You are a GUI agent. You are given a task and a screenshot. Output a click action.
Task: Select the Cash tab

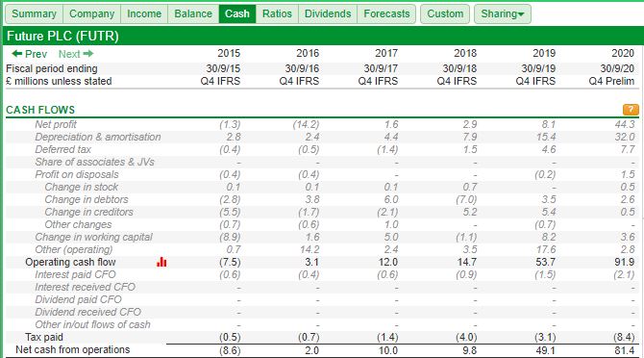coord(237,14)
